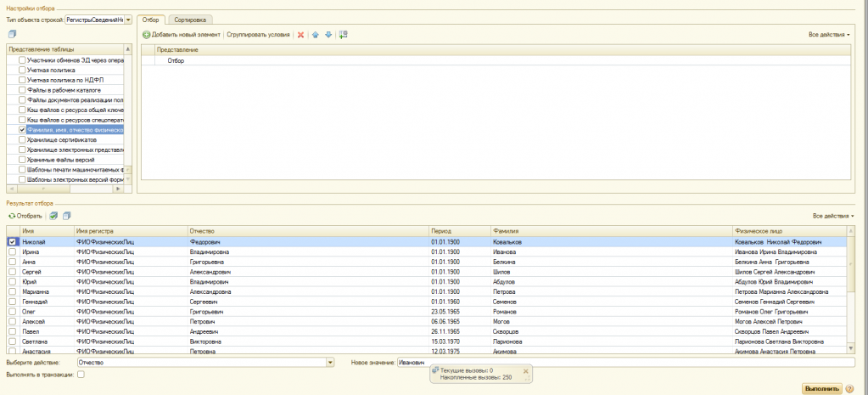
Task: Close the Текущие вызовы popup
Action: point(526,371)
